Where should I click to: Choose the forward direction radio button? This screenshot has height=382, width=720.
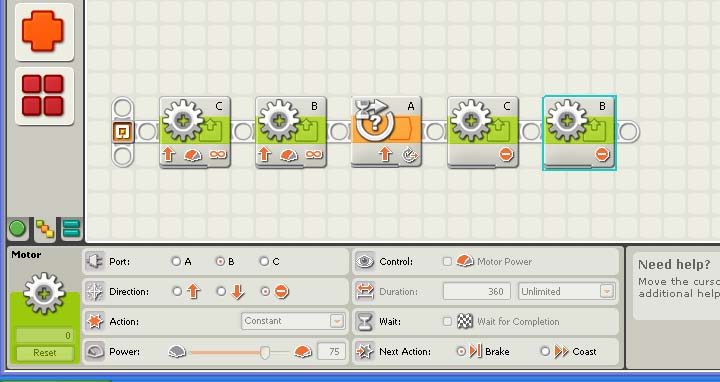click(x=177, y=291)
